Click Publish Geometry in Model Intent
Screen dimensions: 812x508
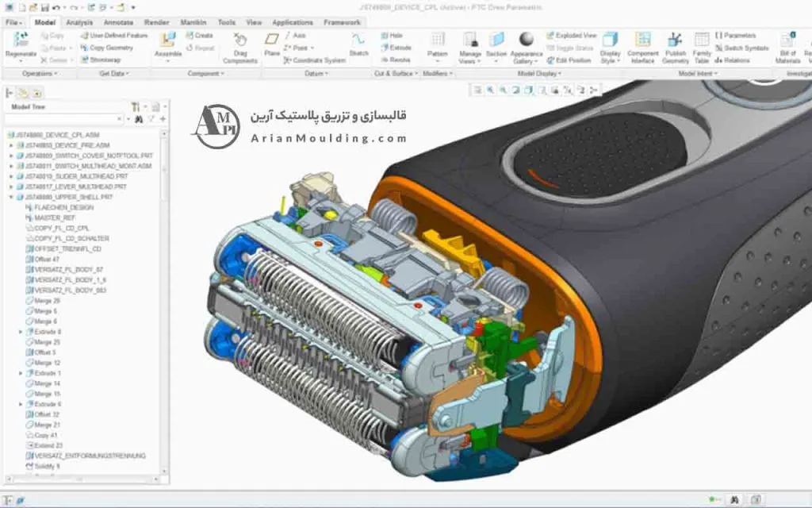tap(675, 43)
